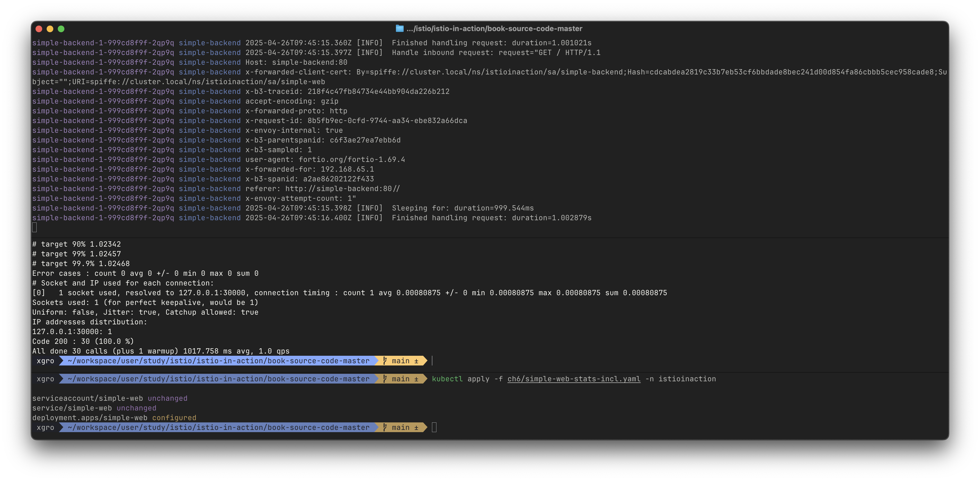The image size is (980, 481).
Task: Click the workspace path segment in the bottom prompt
Action: click(x=218, y=428)
